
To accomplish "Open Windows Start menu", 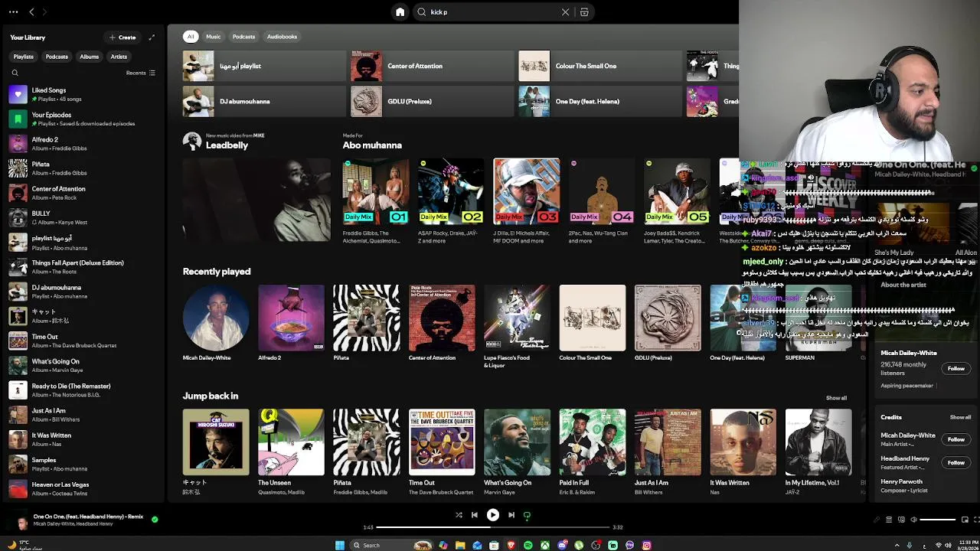I will [x=340, y=545].
